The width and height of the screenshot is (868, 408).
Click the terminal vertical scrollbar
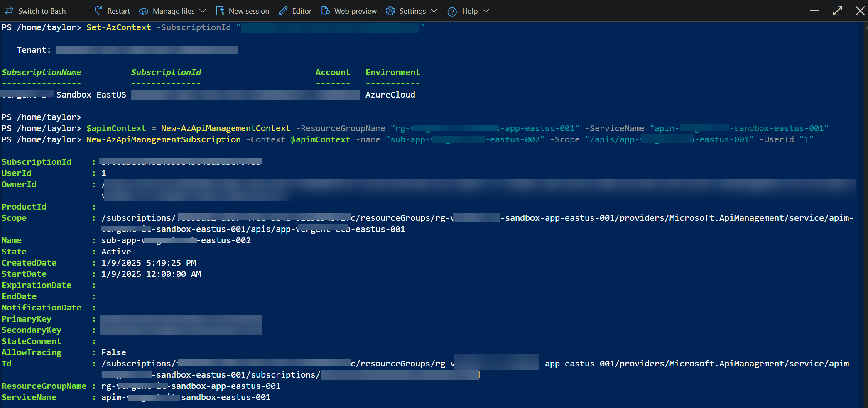pos(866,215)
